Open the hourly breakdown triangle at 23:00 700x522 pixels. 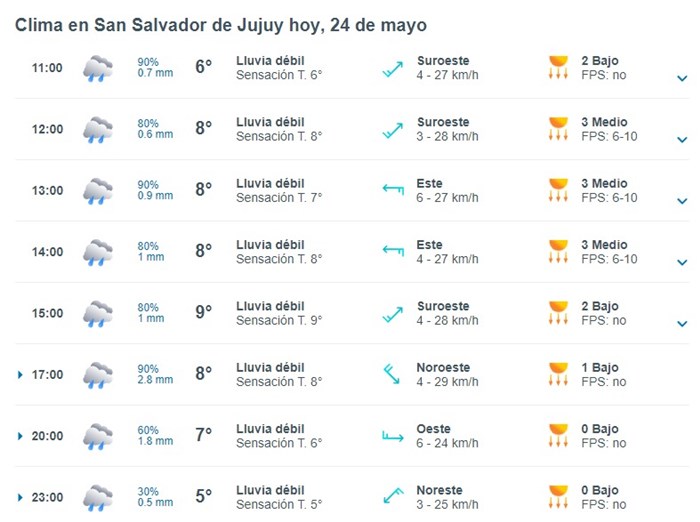coord(20,497)
